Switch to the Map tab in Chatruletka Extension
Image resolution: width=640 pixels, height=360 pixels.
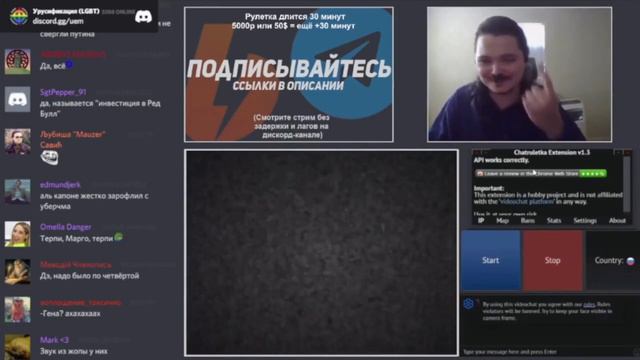point(502,220)
